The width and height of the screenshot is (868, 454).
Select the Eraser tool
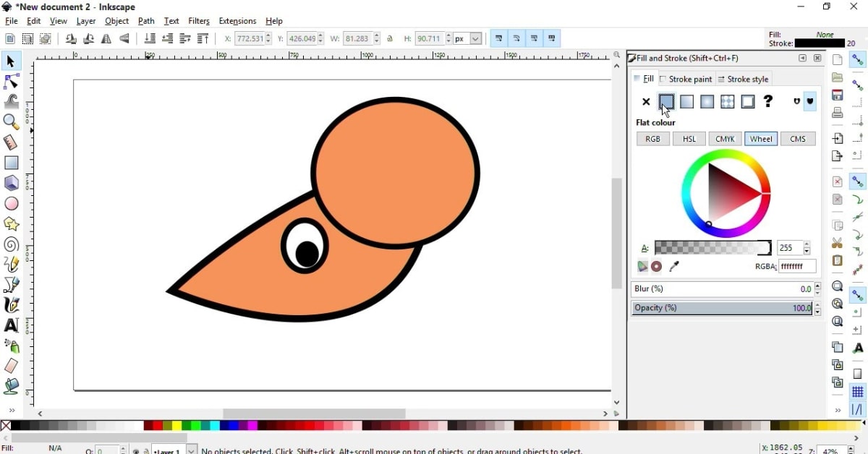point(11,366)
